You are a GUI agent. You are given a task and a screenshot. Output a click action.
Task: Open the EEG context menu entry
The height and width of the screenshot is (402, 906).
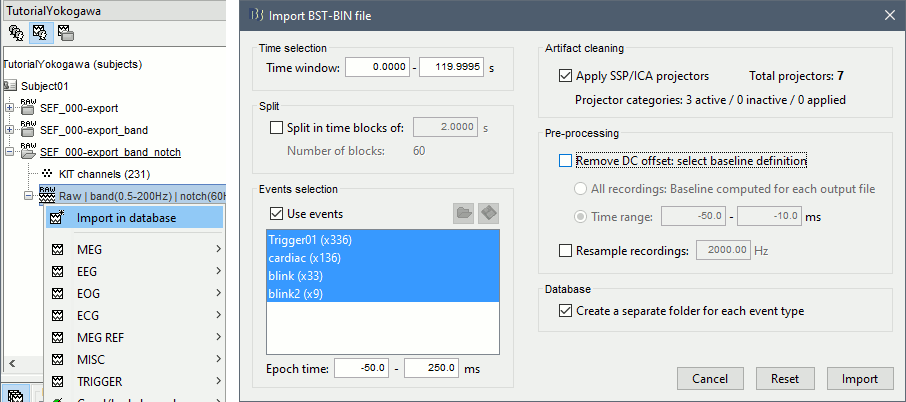90,271
